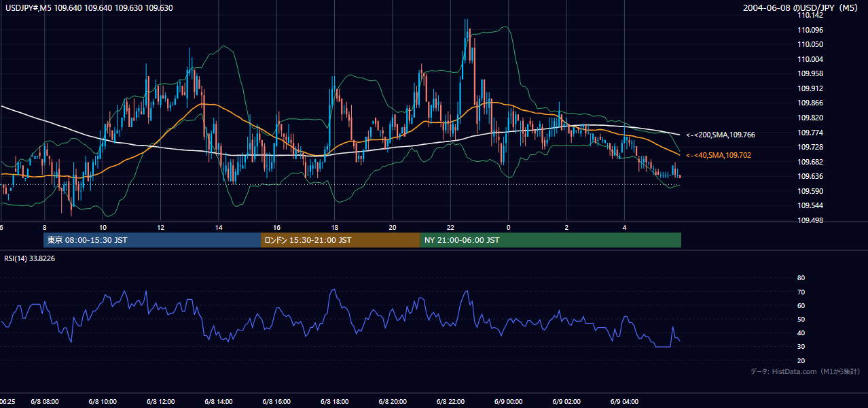Click hour label 12 under price chart
Image resolution: width=868 pixels, height=408 pixels.
160,227
